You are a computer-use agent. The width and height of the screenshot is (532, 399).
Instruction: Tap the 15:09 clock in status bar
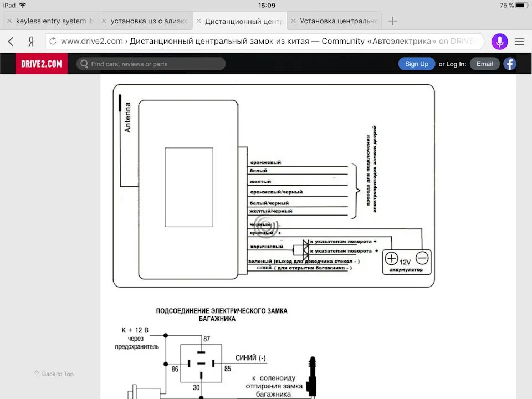tap(267, 6)
